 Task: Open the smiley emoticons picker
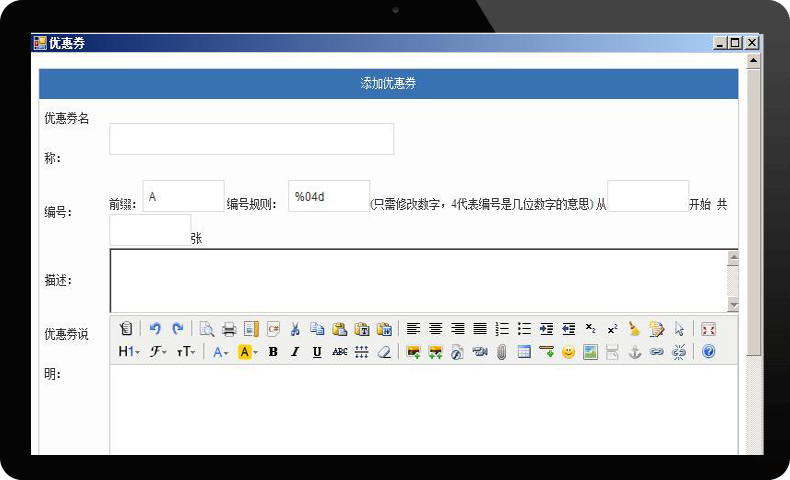point(568,352)
